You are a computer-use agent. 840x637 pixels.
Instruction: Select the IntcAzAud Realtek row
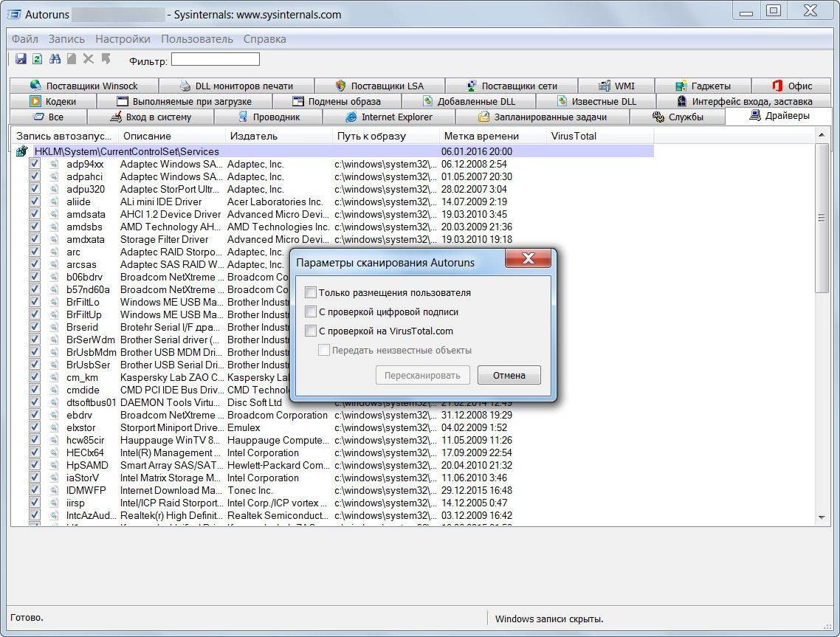[x=332, y=515]
